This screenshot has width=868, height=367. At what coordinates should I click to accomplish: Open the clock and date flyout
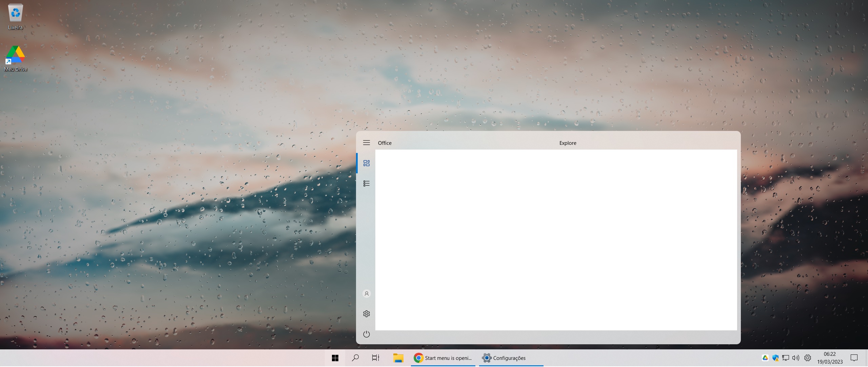(x=830, y=358)
